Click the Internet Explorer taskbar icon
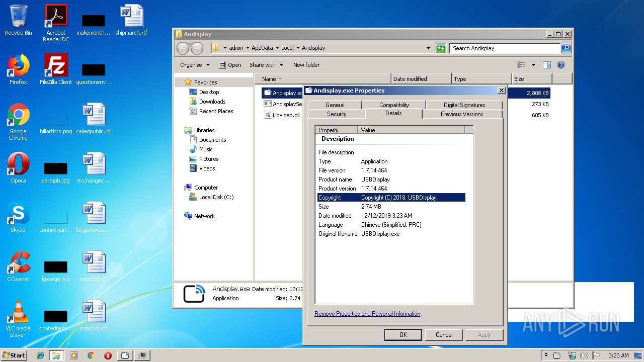The width and height of the screenshot is (644, 362). pyautogui.click(x=40, y=355)
